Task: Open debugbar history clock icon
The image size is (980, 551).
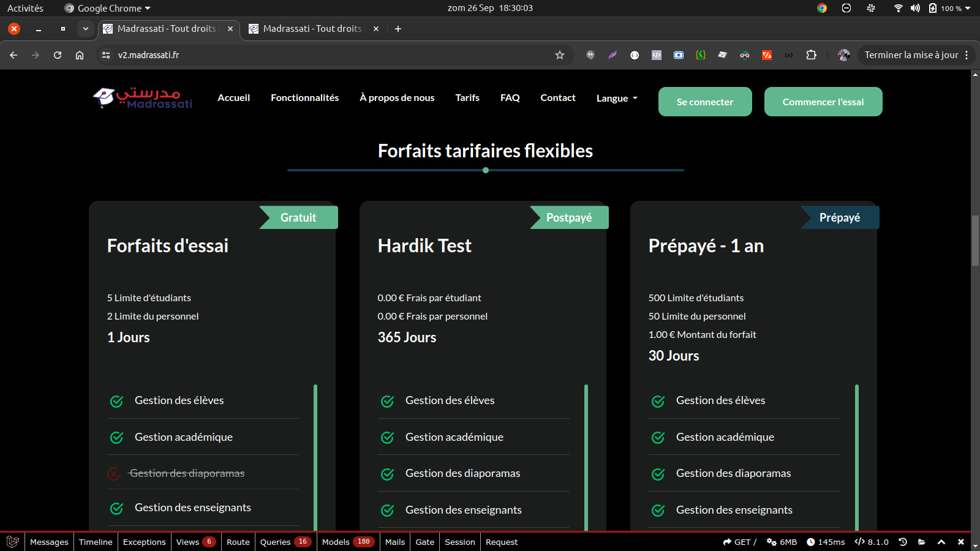Action: pyautogui.click(x=902, y=542)
